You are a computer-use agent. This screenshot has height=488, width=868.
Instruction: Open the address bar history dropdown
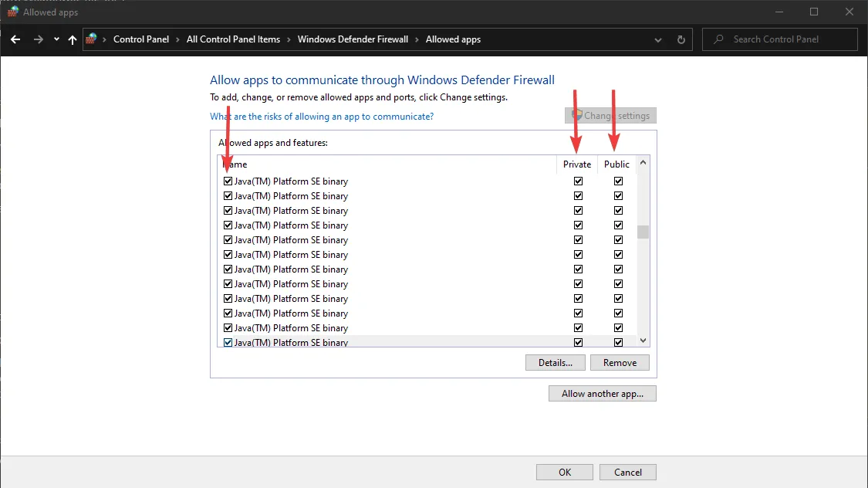tap(657, 40)
